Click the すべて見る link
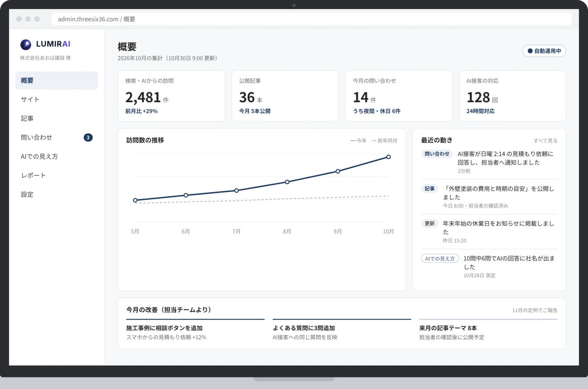The image size is (588, 389). click(x=545, y=140)
